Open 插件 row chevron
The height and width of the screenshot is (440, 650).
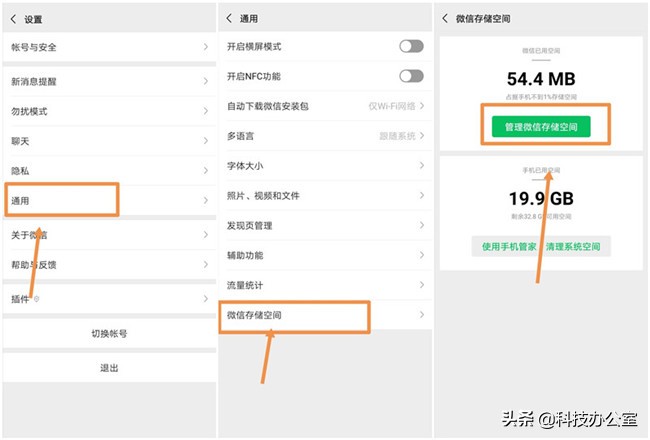click(x=206, y=299)
